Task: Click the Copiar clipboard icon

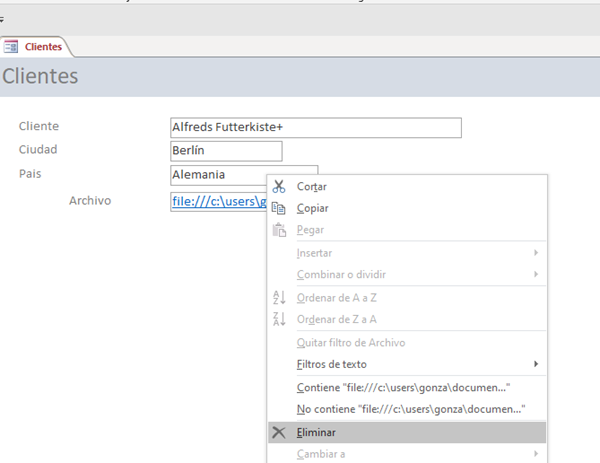Action: coord(279,208)
